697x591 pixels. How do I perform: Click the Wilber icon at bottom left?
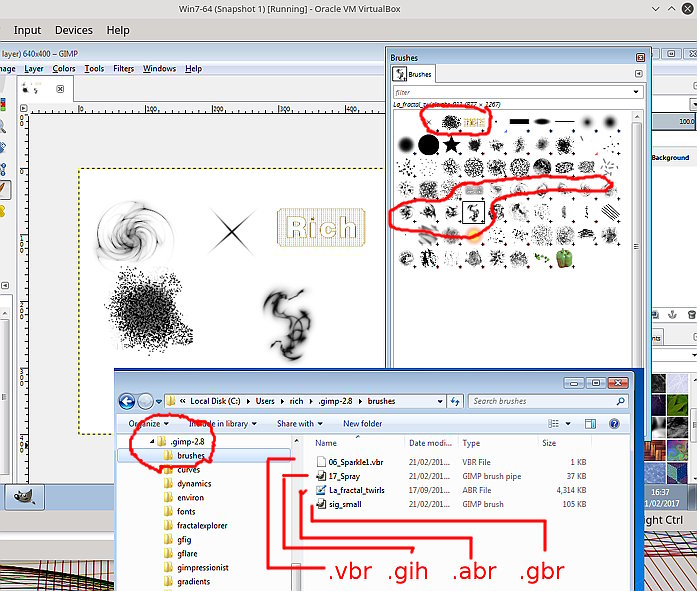point(21,496)
